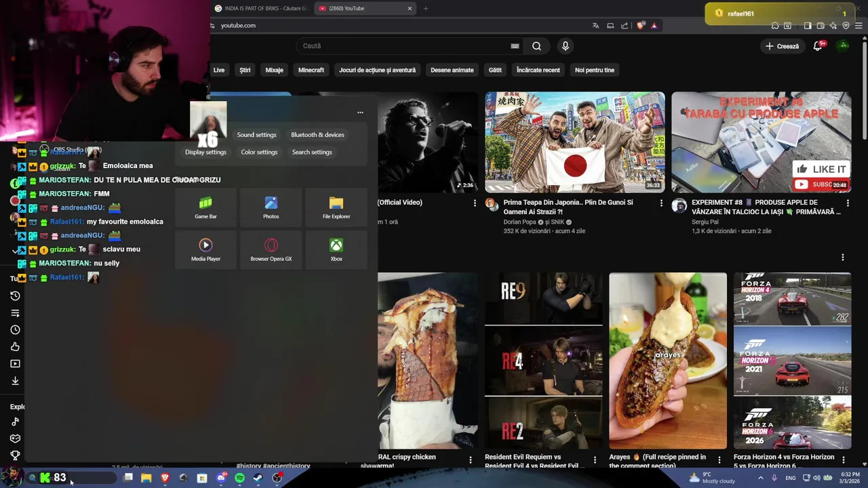Click the YouTube search magnifier button
868x488 pixels.
pos(536,46)
